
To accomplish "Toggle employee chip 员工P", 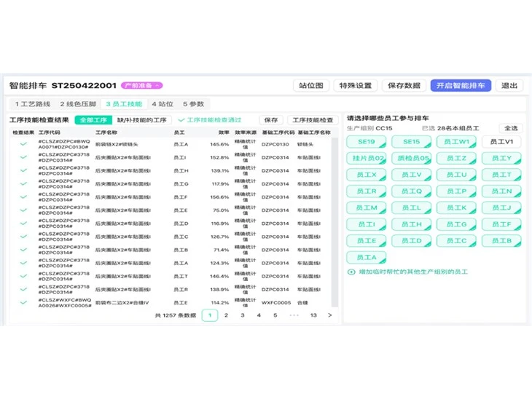I will point(456,191).
